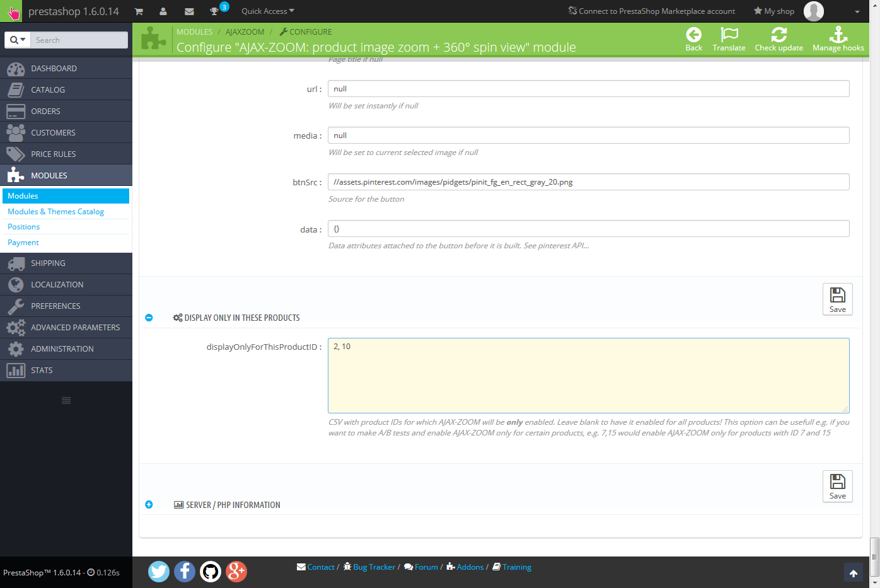Open the Advanced Parameters menu
880x588 pixels.
(66, 327)
